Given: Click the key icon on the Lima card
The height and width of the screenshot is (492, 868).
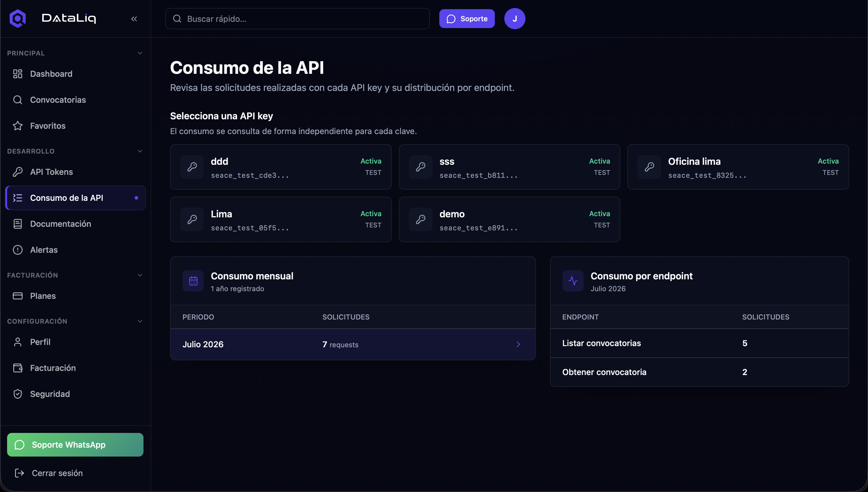Looking at the screenshot, I should [x=192, y=219].
